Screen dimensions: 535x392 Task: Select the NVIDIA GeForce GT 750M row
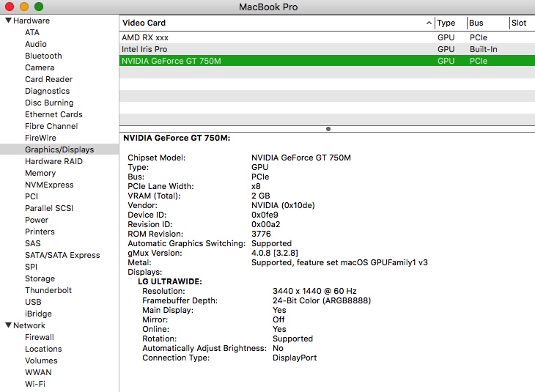(327, 61)
